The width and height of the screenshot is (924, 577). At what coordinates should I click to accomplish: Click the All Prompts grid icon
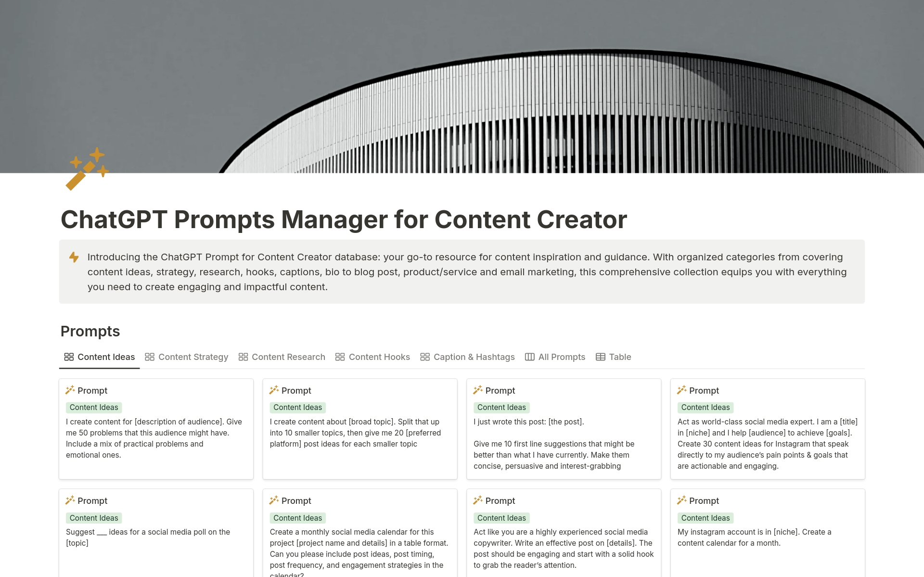coord(529,356)
